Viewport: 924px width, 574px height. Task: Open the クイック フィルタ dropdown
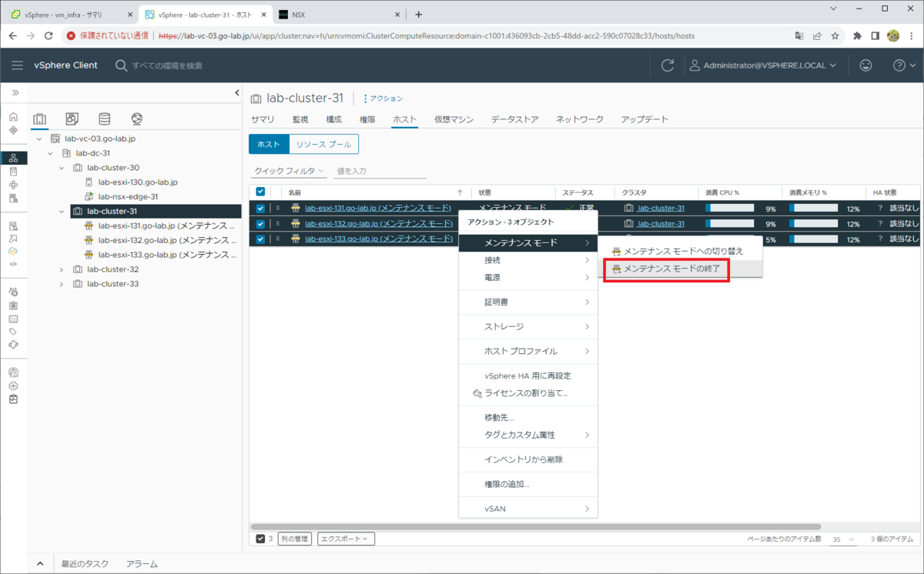pos(289,171)
